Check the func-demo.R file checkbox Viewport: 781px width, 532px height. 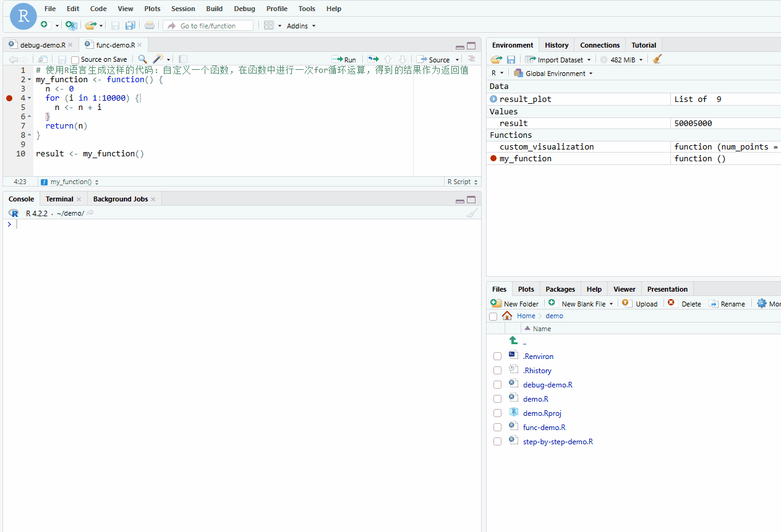coord(497,428)
